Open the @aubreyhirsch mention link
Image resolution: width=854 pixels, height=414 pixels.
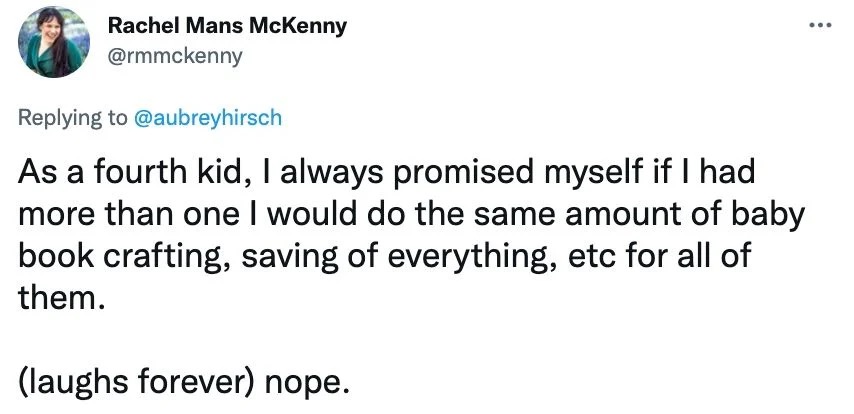click(x=208, y=118)
